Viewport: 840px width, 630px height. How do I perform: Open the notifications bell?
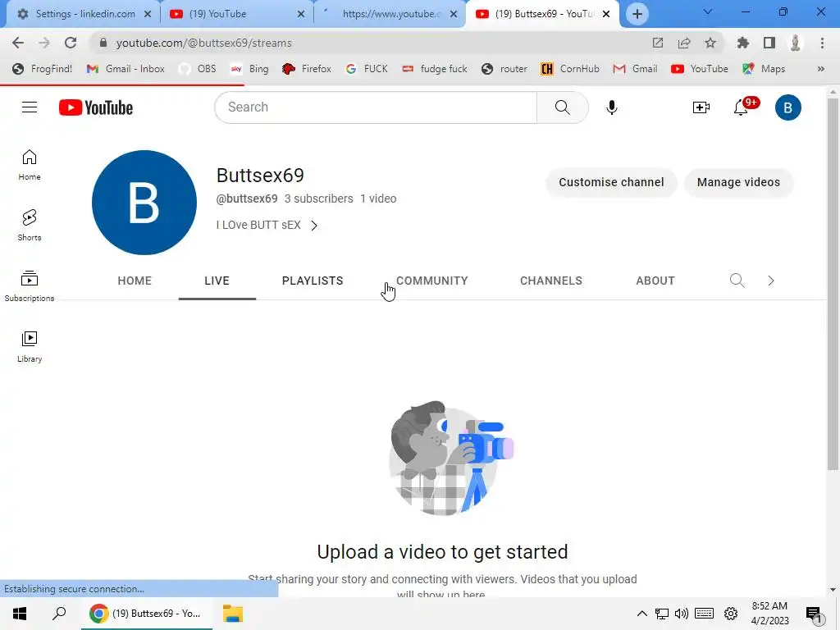click(742, 107)
